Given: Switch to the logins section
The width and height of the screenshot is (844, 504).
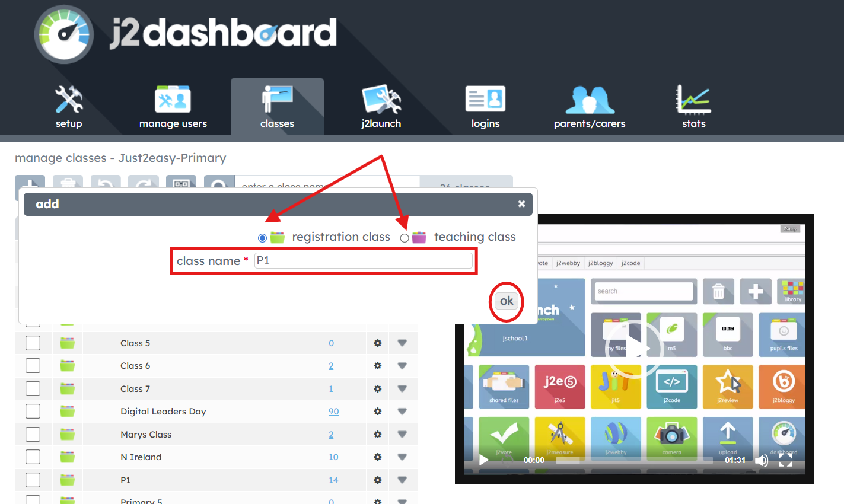Looking at the screenshot, I should click(x=485, y=107).
